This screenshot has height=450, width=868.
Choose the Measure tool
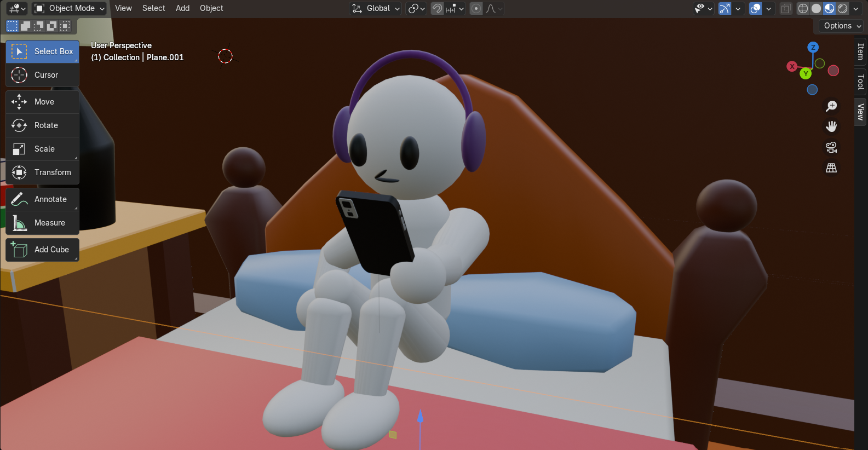pyautogui.click(x=42, y=223)
